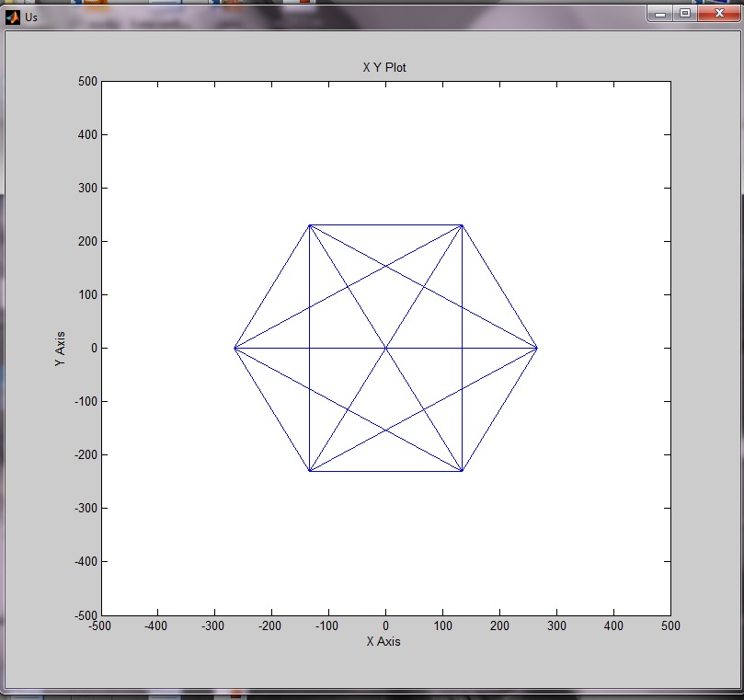Click the bottom-left vertex of the hexagon

click(310, 471)
